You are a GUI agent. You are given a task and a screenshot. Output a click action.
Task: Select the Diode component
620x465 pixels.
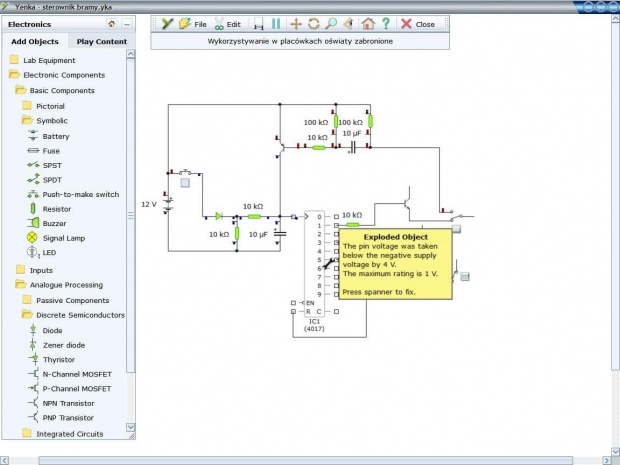click(x=45, y=330)
